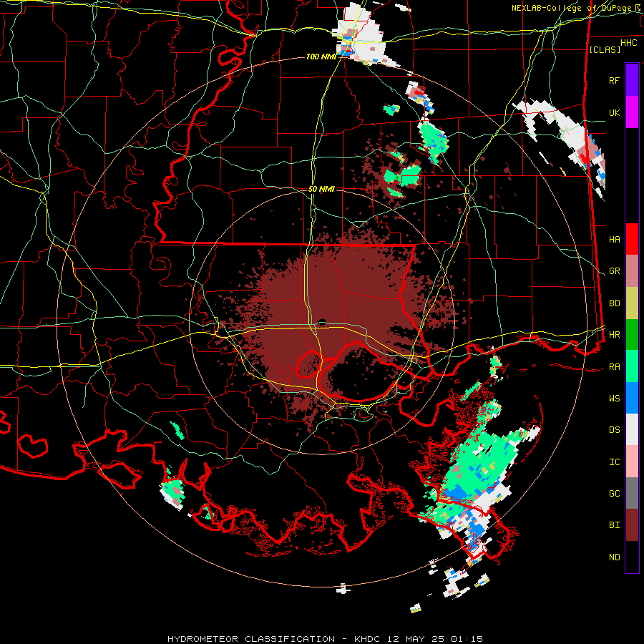Select the DS white legend swatch
This screenshot has width=644, height=644.
click(632, 429)
